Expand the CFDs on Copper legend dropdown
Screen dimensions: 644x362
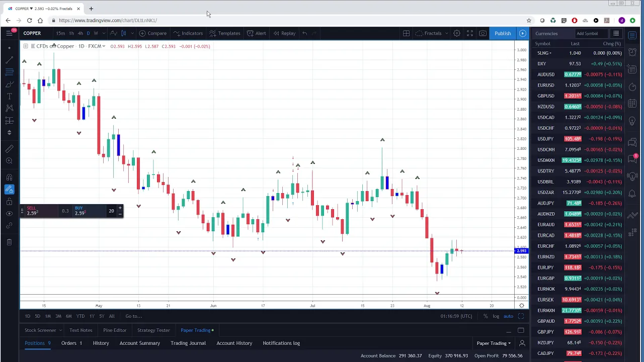(104, 46)
